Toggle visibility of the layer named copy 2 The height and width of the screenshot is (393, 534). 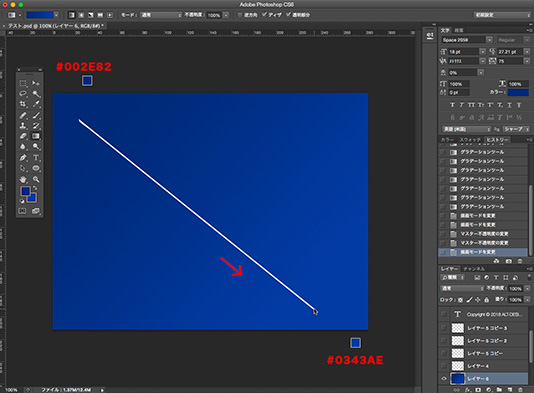[x=444, y=341]
